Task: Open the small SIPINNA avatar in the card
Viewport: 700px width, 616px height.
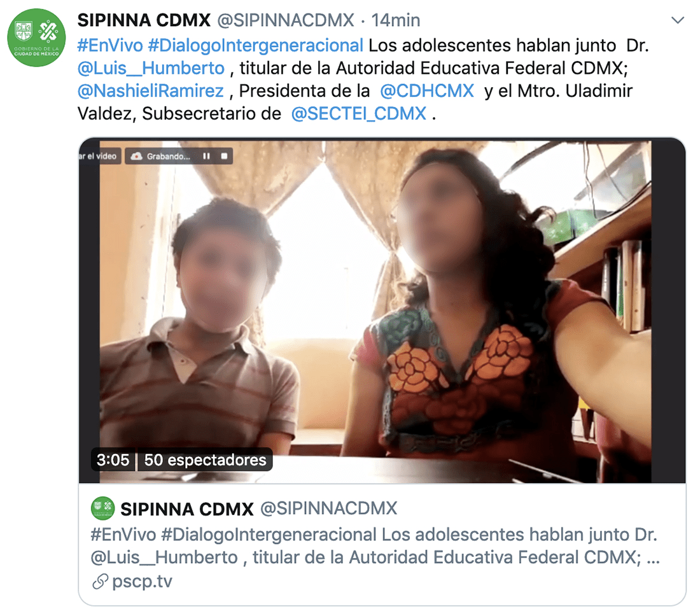Action: pyautogui.click(x=102, y=508)
